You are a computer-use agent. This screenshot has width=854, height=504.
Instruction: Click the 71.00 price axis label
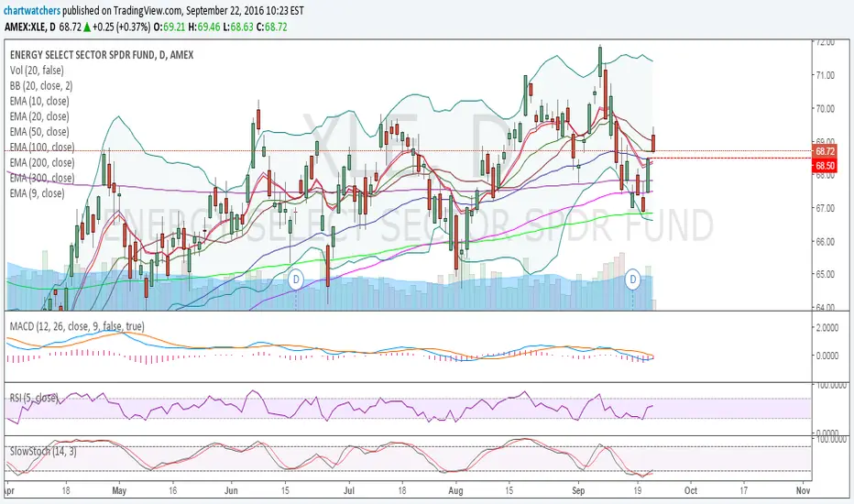click(x=824, y=75)
